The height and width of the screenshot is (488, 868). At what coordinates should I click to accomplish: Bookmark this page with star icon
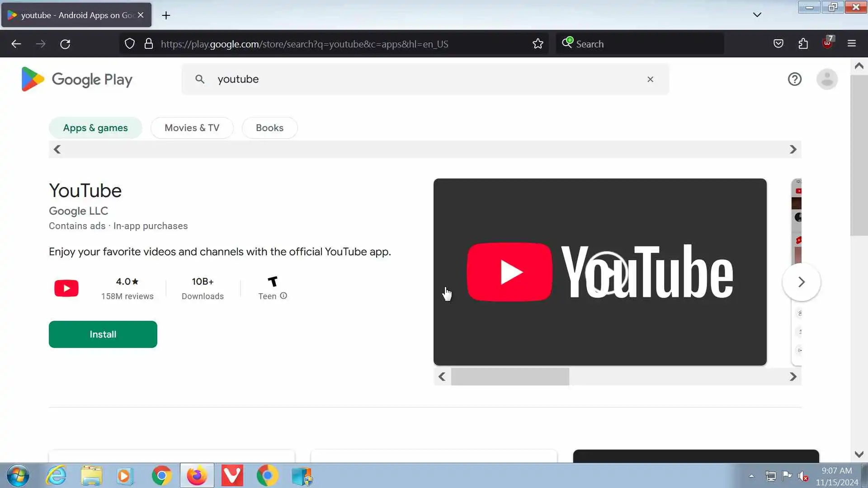click(538, 44)
